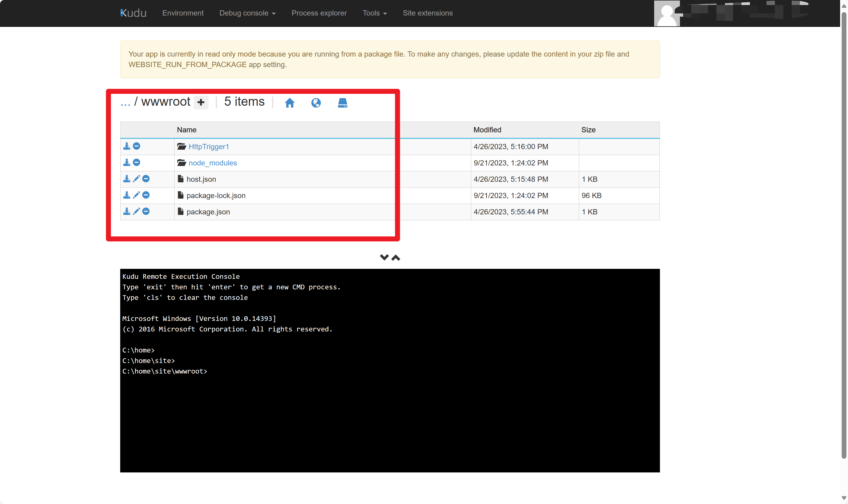This screenshot has height=504, width=848.
Task: Delete package.json using minus icon
Action: [146, 211]
